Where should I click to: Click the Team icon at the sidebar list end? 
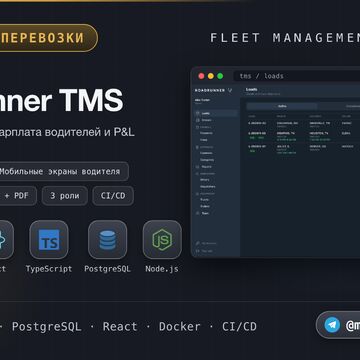coord(197,213)
